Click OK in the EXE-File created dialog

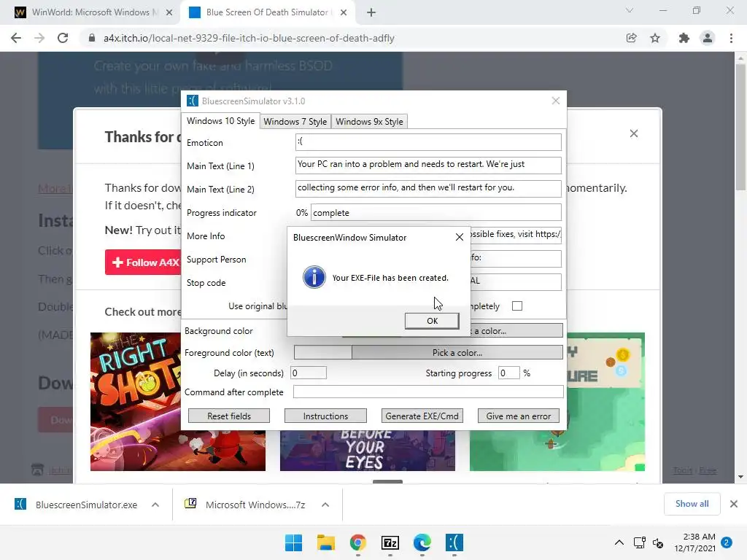[x=432, y=321]
